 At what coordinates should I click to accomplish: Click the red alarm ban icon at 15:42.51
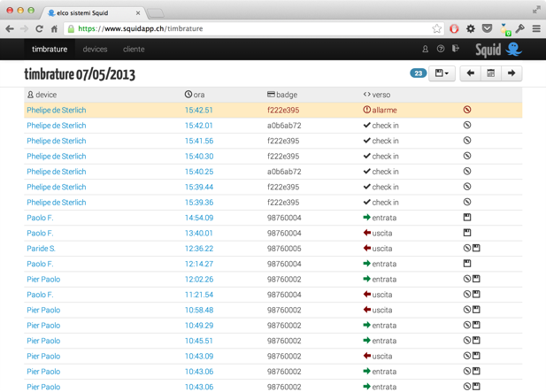pos(467,110)
